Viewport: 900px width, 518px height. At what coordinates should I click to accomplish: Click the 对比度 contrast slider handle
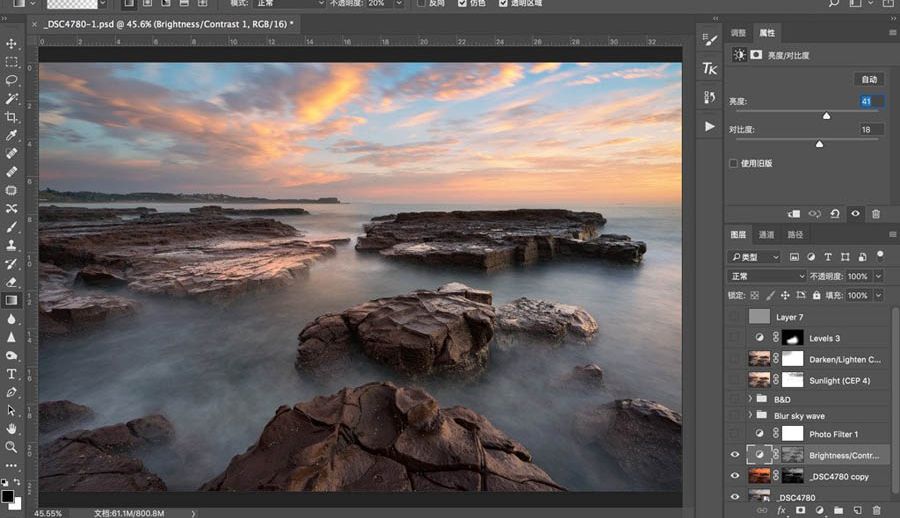[x=820, y=144]
